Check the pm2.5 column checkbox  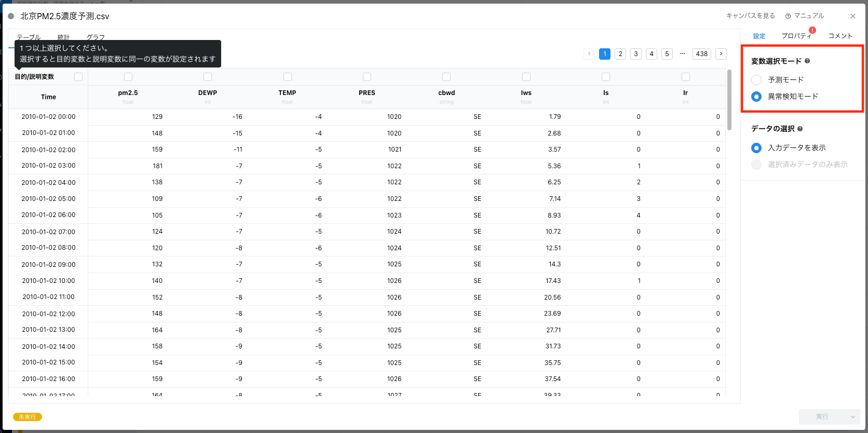coord(128,77)
